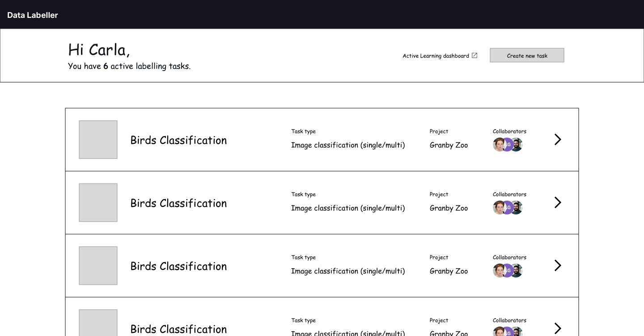Click the chevron on the fourth task row
Viewport: 644px width, 336px height.
[557, 328]
